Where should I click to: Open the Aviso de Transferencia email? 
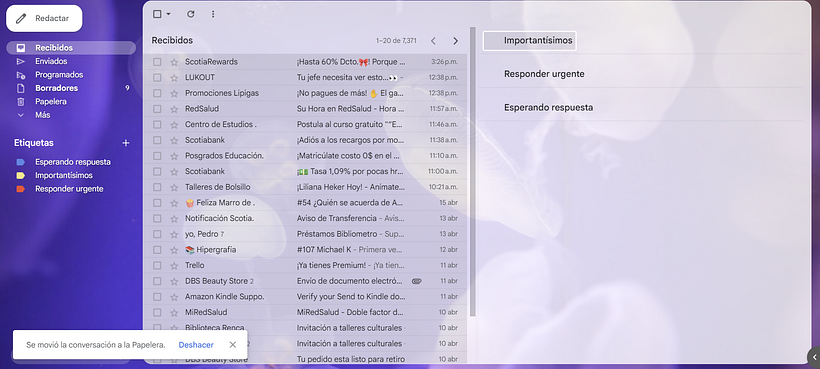pos(304,218)
